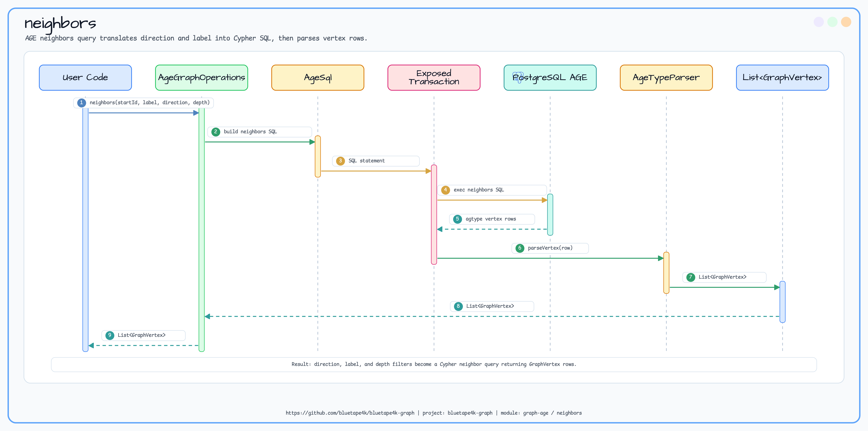Click step 9 'List<GraphVertex>' label
The width and height of the screenshot is (868, 431).
[x=144, y=335]
